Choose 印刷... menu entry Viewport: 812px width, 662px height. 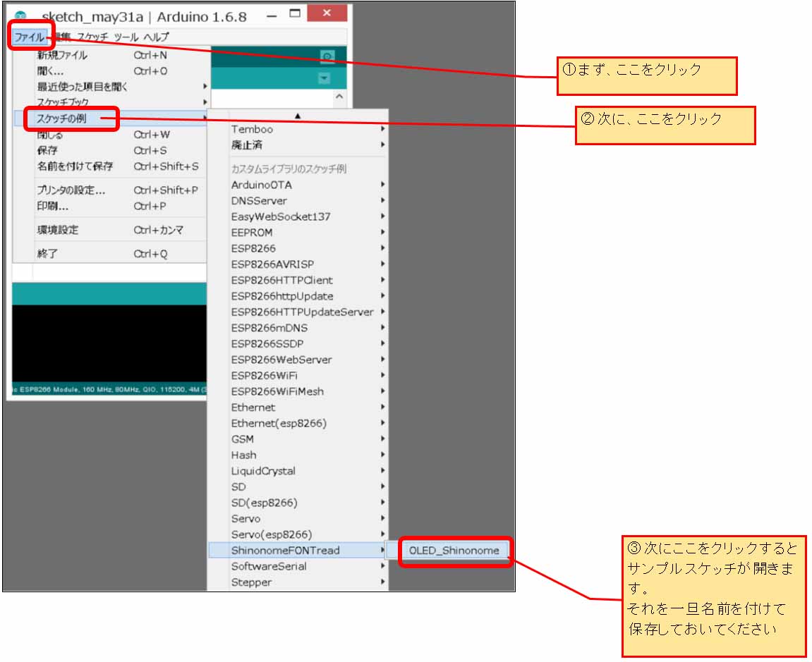pyautogui.click(x=110, y=206)
